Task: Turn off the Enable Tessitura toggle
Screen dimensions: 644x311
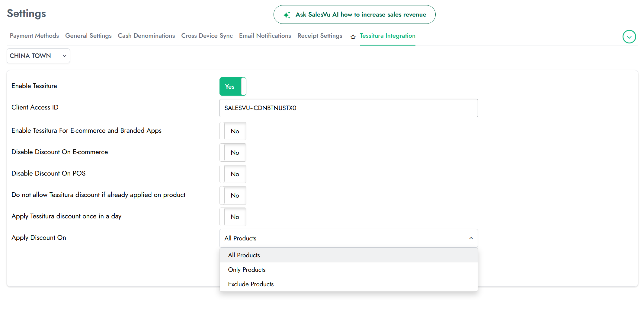Action: tap(233, 87)
